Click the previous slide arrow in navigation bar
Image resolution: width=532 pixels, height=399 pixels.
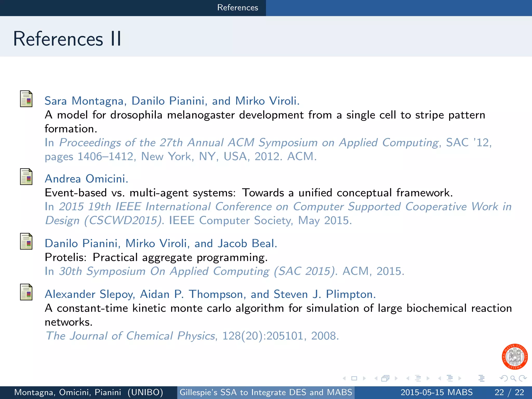[344, 378]
